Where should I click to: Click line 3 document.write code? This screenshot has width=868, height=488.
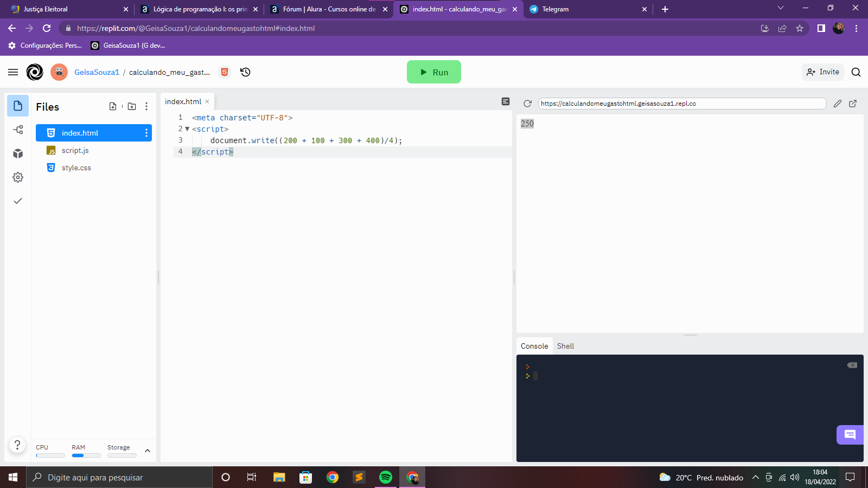(x=306, y=140)
